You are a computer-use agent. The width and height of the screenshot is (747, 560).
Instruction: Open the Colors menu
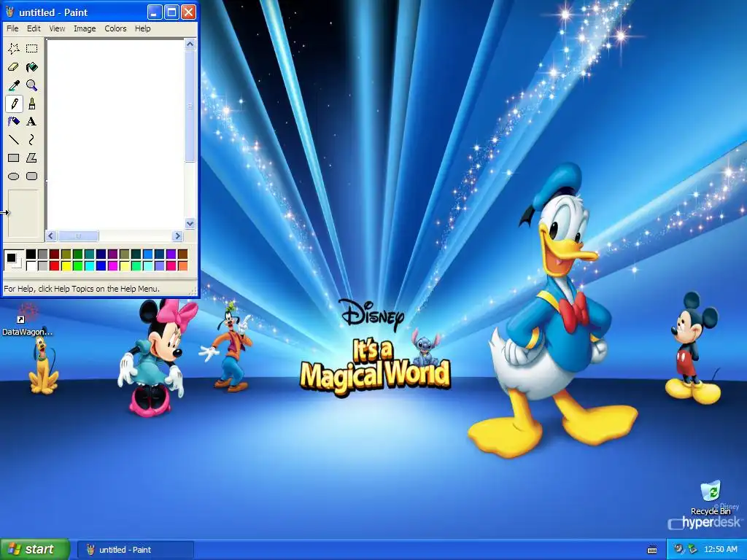(x=115, y=28)
